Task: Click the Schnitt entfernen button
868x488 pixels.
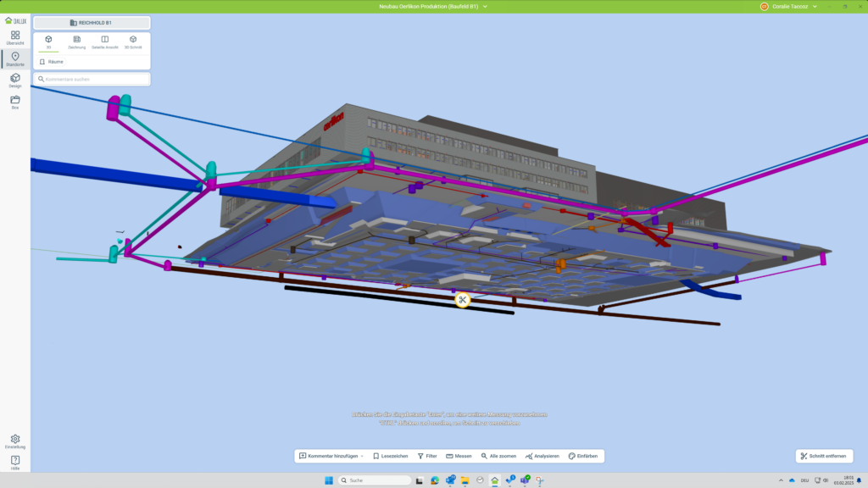Action: (823, 456)
